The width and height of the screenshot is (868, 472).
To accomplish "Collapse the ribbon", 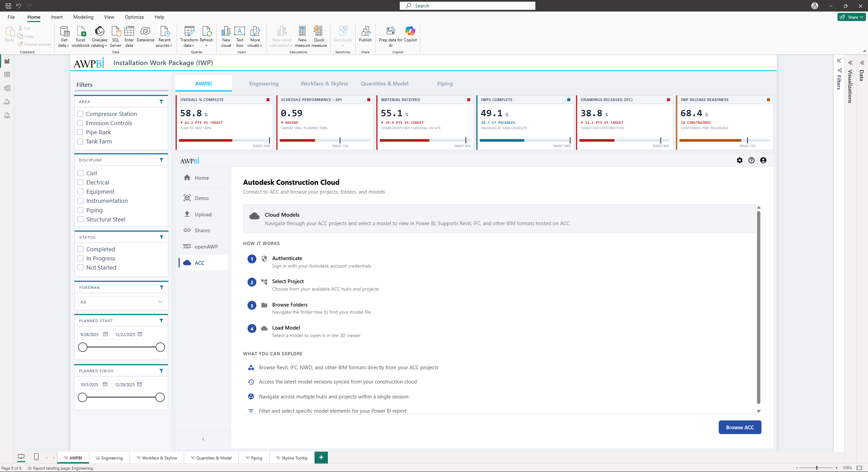I will (x=865, y=51).
